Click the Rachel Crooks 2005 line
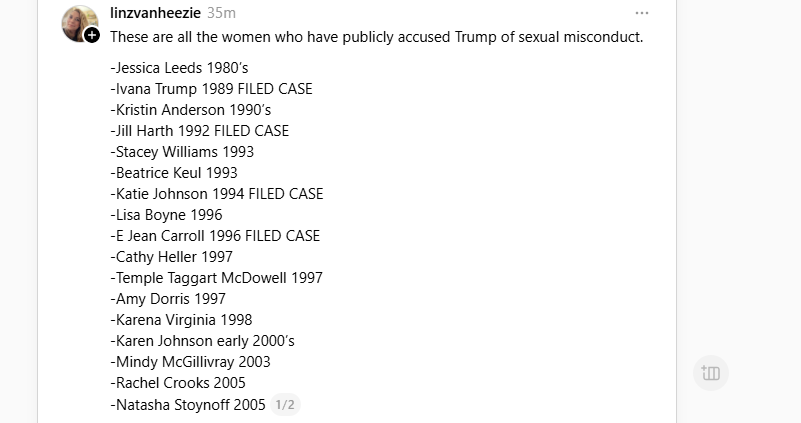Image resolution: width=801 pixels, height=423 pixels. coord(177,383)
